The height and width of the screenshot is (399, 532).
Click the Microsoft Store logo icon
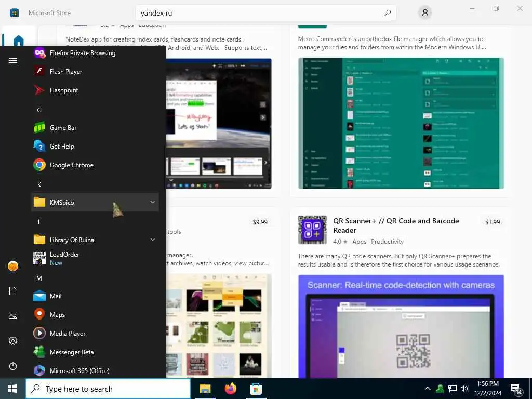(14, 13)
